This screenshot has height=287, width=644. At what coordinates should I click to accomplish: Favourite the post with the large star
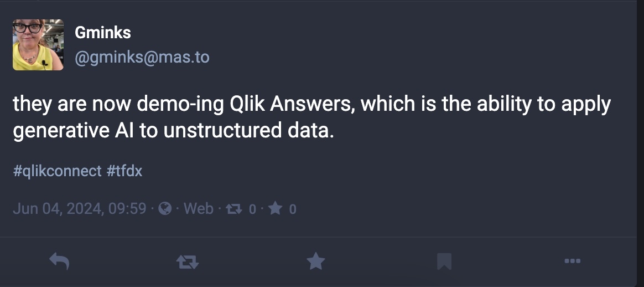(x=316, y=261)
